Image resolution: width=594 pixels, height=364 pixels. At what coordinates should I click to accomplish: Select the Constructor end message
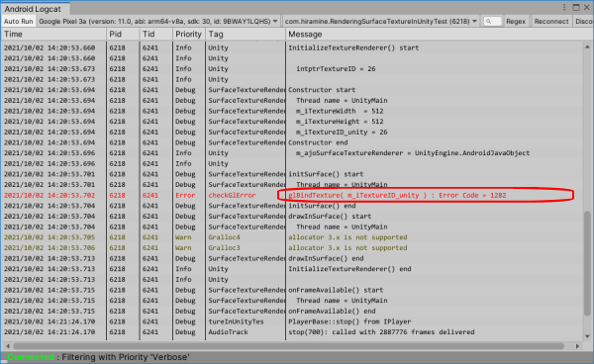[318, 142]
